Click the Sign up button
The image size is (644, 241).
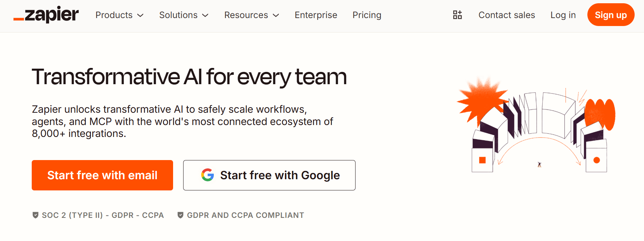click(610, 15)
